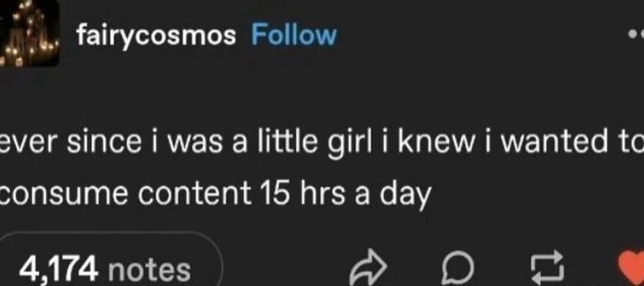The height and width of the screenshot is (286, 644).
Task: Toggle the red heart to unlike
Action: pyautogui.click(x=633, y=269)
